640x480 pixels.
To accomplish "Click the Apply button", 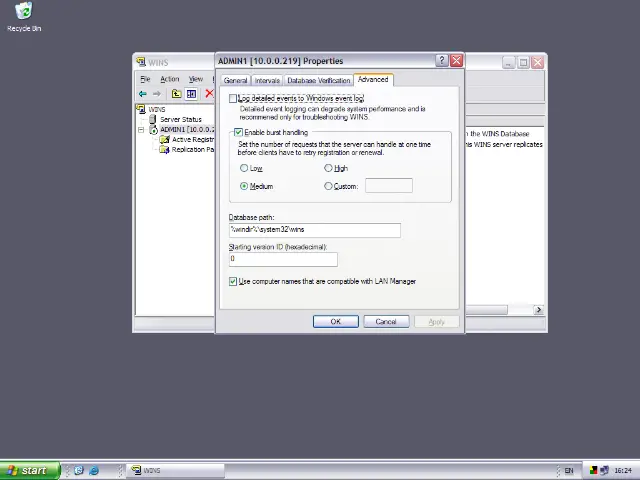I will click(437, 322).
